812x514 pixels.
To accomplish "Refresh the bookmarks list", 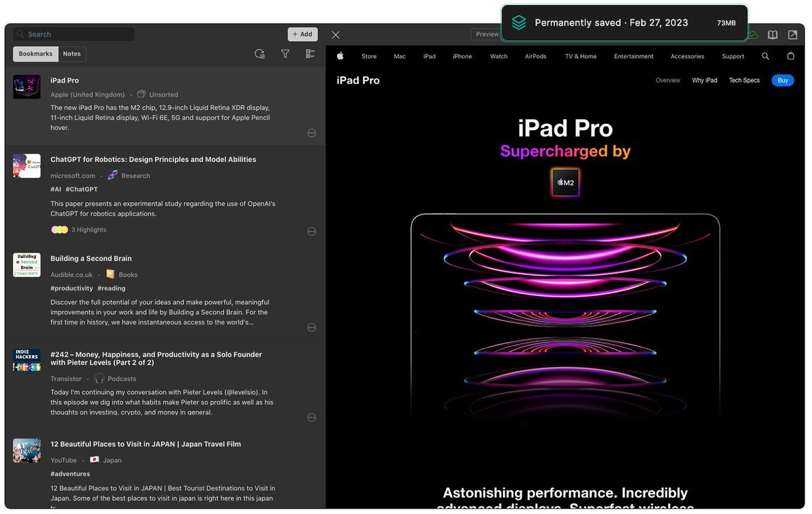I will coord(259,53).
